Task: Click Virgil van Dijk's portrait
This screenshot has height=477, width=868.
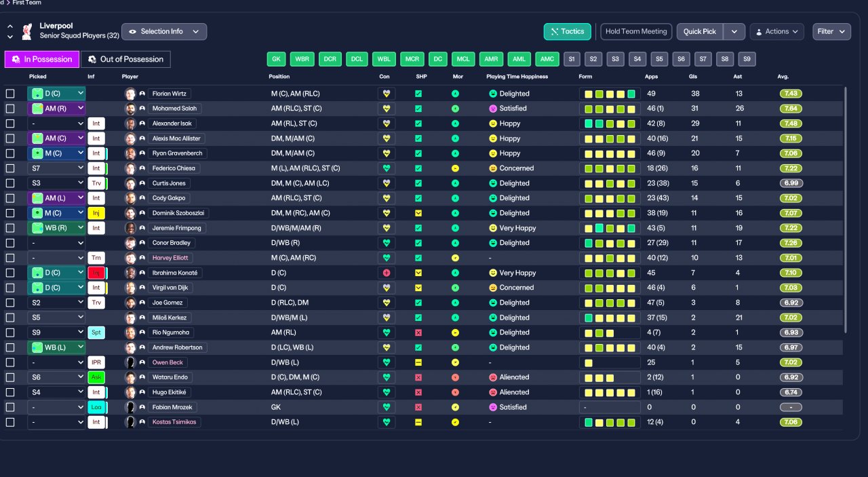Action: [x=130, y=288]
